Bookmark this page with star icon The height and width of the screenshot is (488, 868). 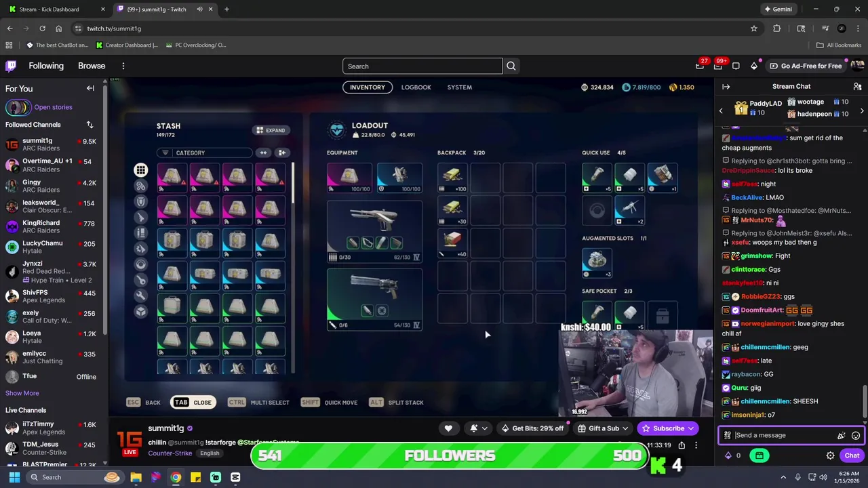click(753, 28)
